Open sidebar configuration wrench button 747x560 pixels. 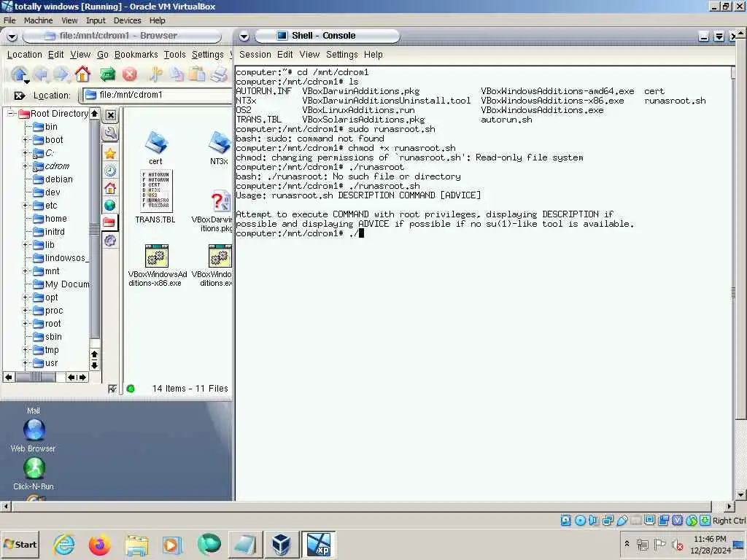point(111,133)
